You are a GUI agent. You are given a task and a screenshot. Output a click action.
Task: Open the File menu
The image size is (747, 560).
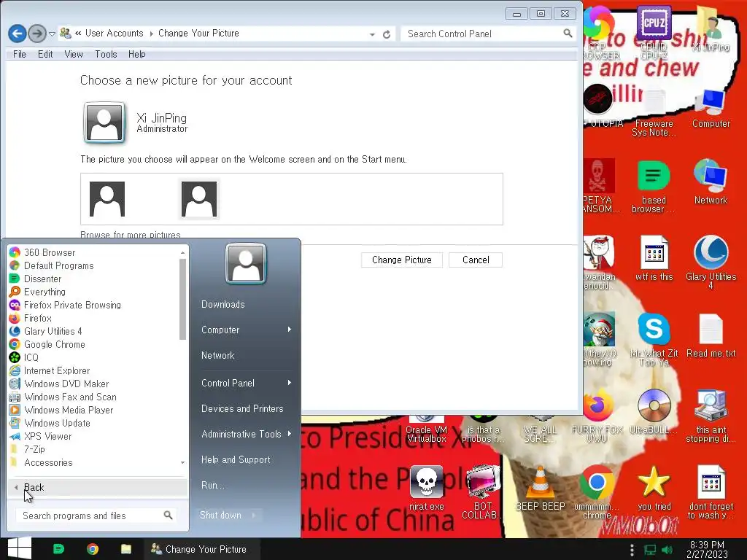coord(20,54)
